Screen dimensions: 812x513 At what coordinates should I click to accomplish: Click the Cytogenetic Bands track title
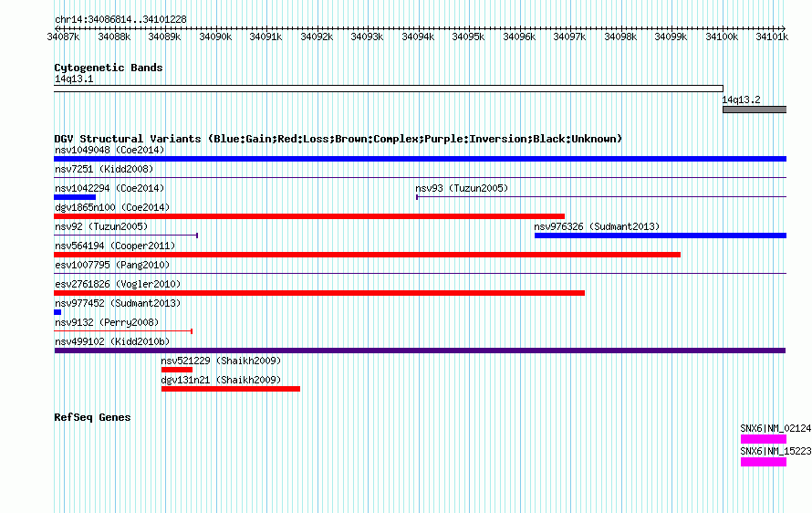[x=109, y=68]
